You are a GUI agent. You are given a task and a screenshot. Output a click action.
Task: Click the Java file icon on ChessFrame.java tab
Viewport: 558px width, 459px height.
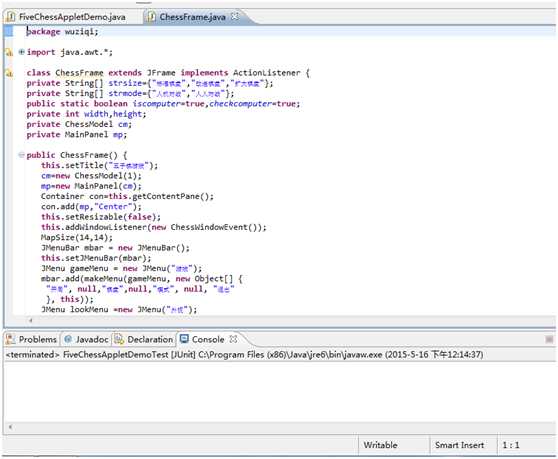coord(151,17)
